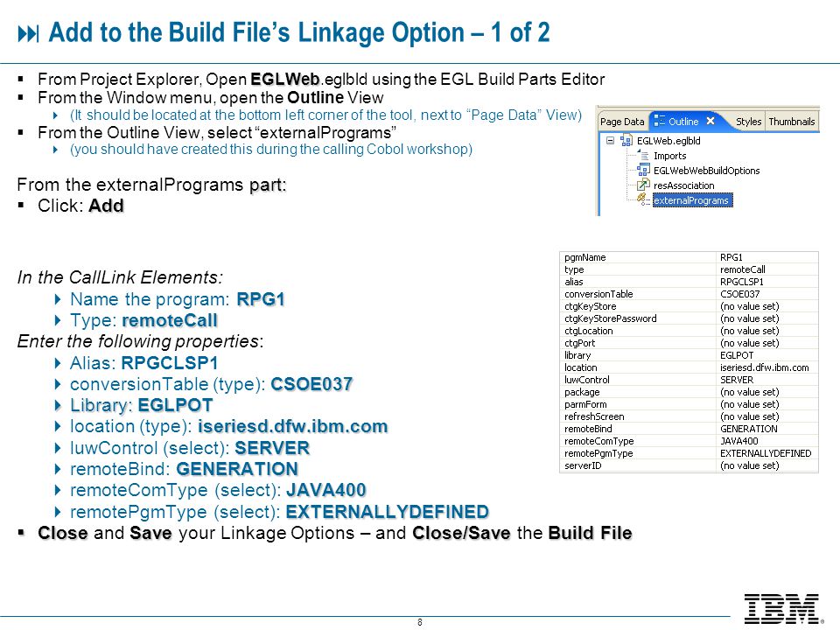Click the Imports list icon
This screenshot has height=630, width=840.
(x=643, y=156)
